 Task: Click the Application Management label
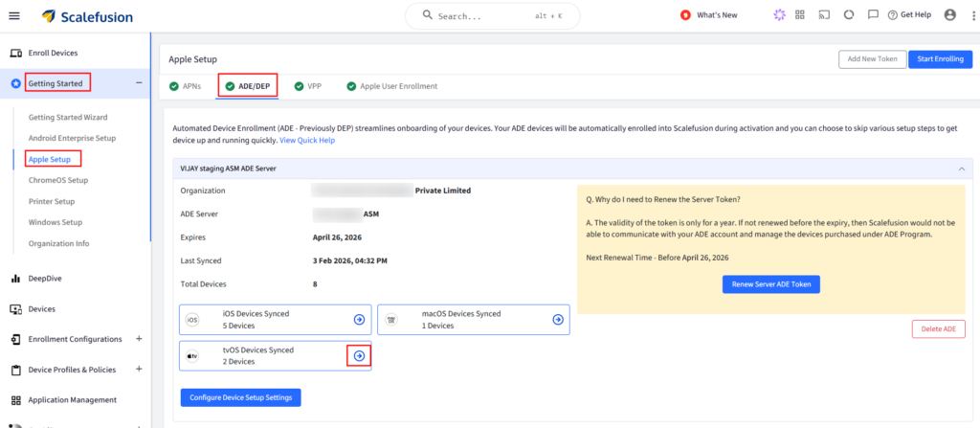(73, 400)
